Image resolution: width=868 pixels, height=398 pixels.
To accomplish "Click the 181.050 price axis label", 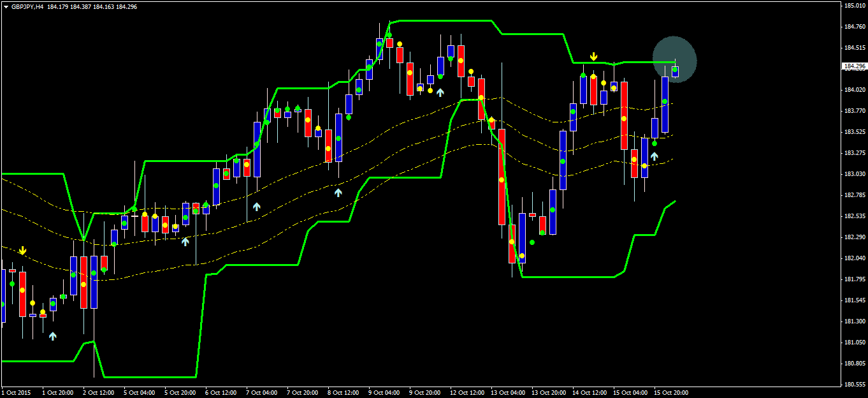I will pyautogui.click(x=855, y=343).
